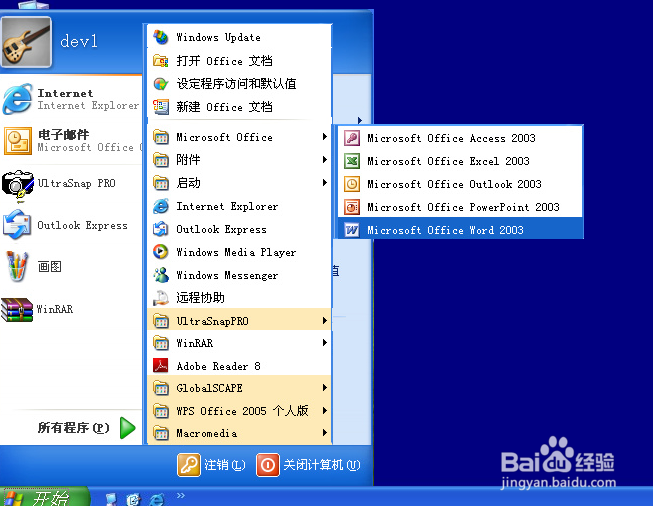653x506 pixels.
Task: Click the pinned Outlook Express envelope icon
Action: (17, 225)
